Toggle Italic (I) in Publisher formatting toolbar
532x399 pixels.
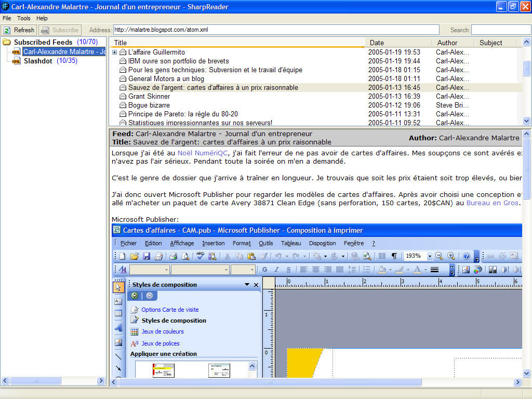(276, 270)
